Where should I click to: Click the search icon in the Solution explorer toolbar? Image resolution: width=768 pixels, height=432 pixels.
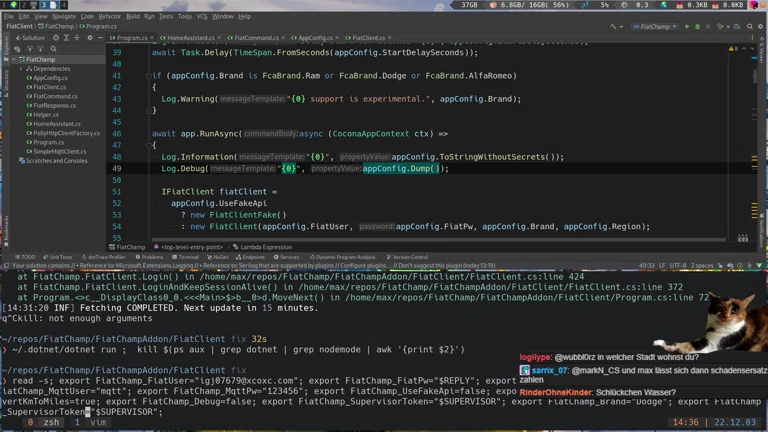(53, 49)
